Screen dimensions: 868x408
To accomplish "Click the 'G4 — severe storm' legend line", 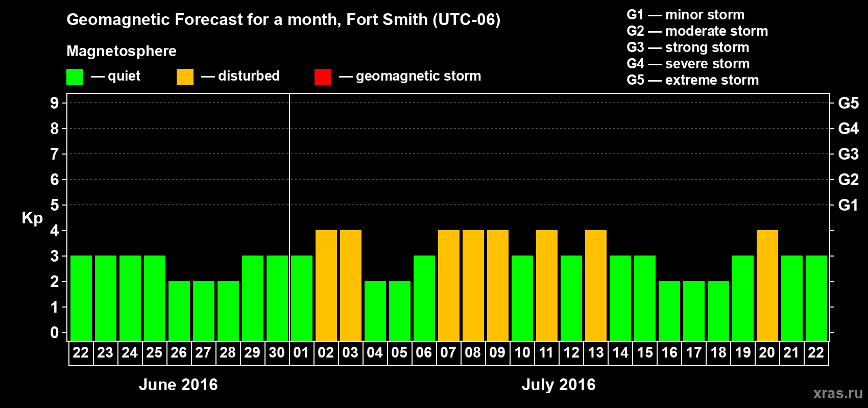I will click(x=688, y=64).
